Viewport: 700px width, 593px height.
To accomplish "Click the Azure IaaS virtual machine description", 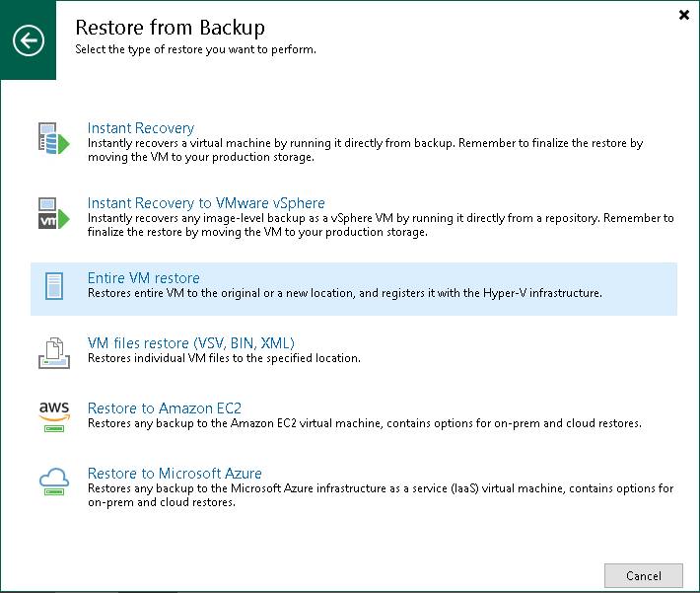I will [381, 495].
